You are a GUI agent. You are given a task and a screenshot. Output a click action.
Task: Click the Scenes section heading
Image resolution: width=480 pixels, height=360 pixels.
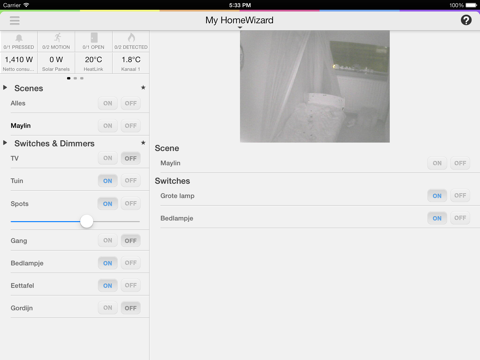pos(29,88)
